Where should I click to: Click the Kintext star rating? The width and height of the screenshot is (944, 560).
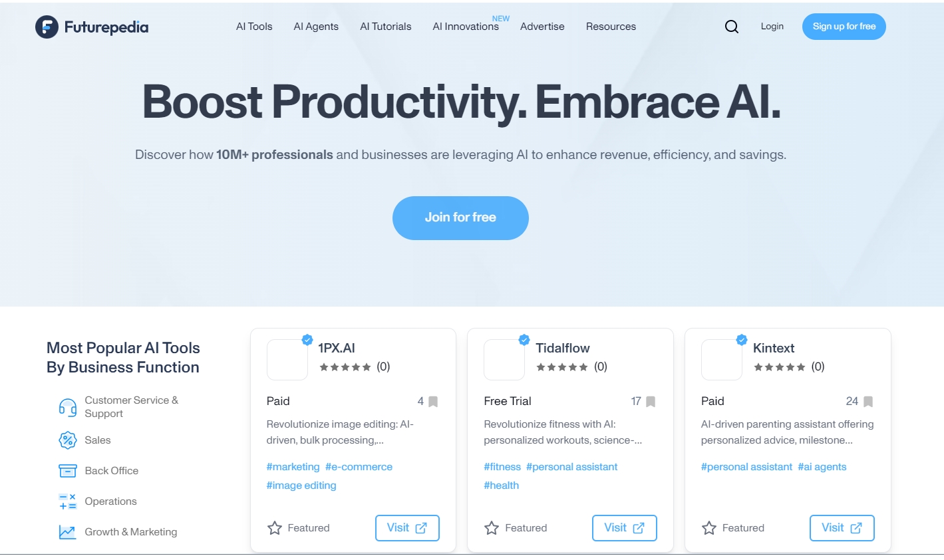click(x=780, y=367)
